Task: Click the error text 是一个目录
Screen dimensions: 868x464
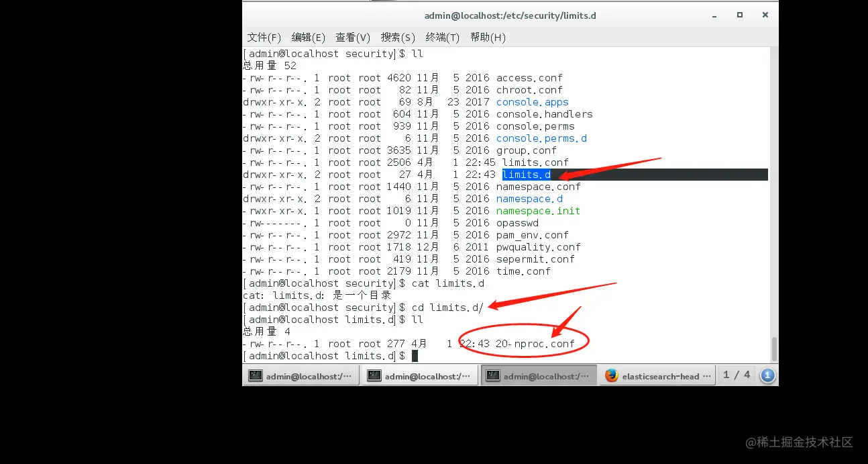Action: click(x=362, y=295)
